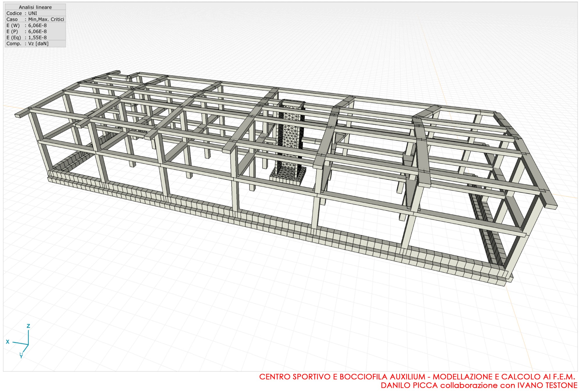582x392 pixels.
Task: Click the 'E (P) : 6,06E-8' value
Action: (x=38, y=31)
